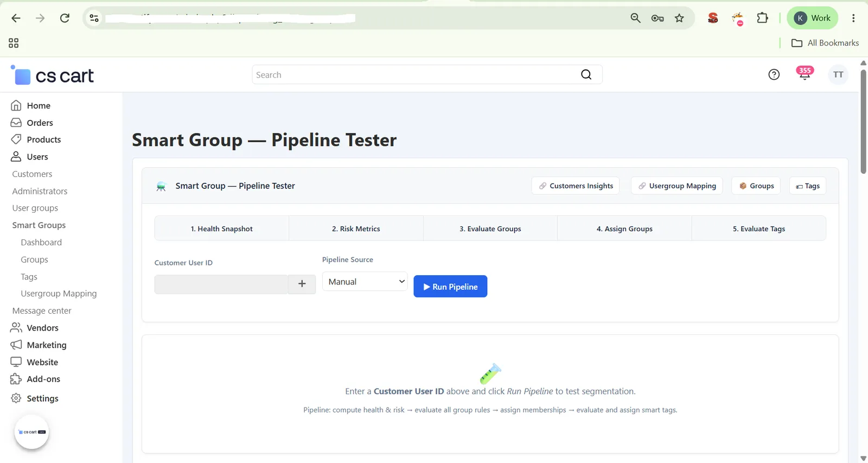Click the Tags button in panel header
Screen dimensions: 868x463
pyautogui.click(x=808, y=186)
